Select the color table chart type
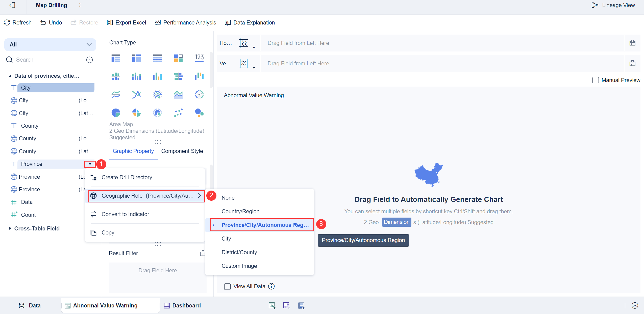Viewport: 644px width, 314px height. 178,58
